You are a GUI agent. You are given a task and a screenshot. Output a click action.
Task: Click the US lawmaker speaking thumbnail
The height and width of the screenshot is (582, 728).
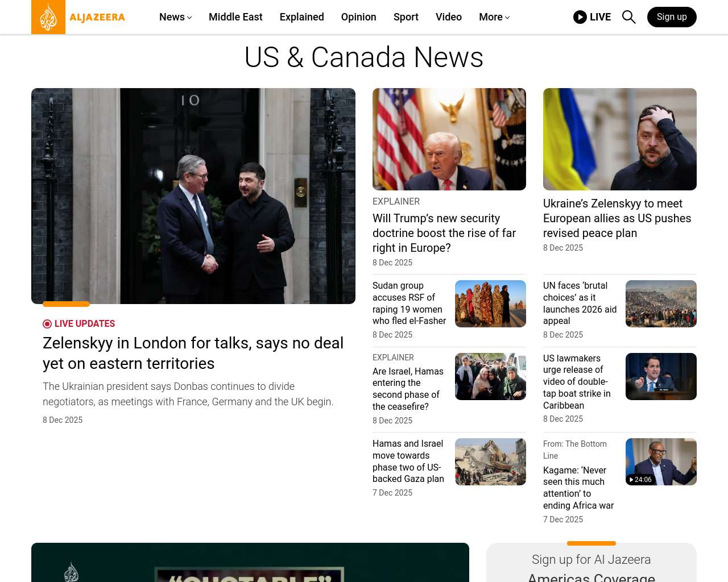[x=661, y=376]
